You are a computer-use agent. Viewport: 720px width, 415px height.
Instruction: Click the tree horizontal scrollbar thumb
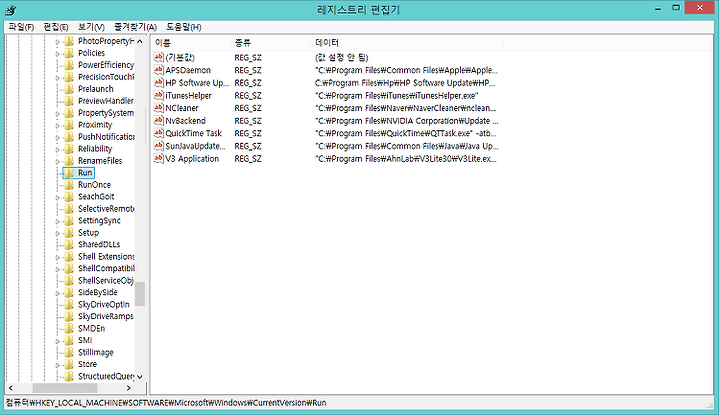(x=65, y=388)
